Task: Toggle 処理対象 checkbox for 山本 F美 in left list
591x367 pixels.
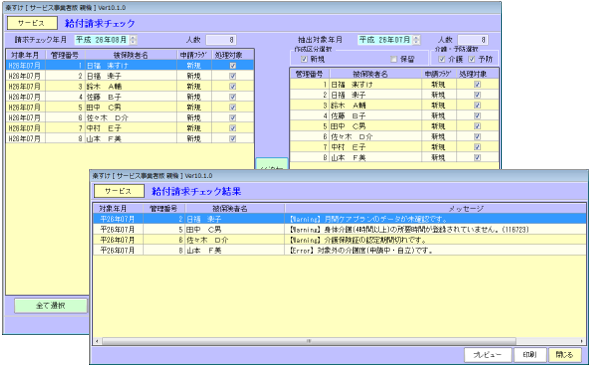Action: [x=233, y=139]
